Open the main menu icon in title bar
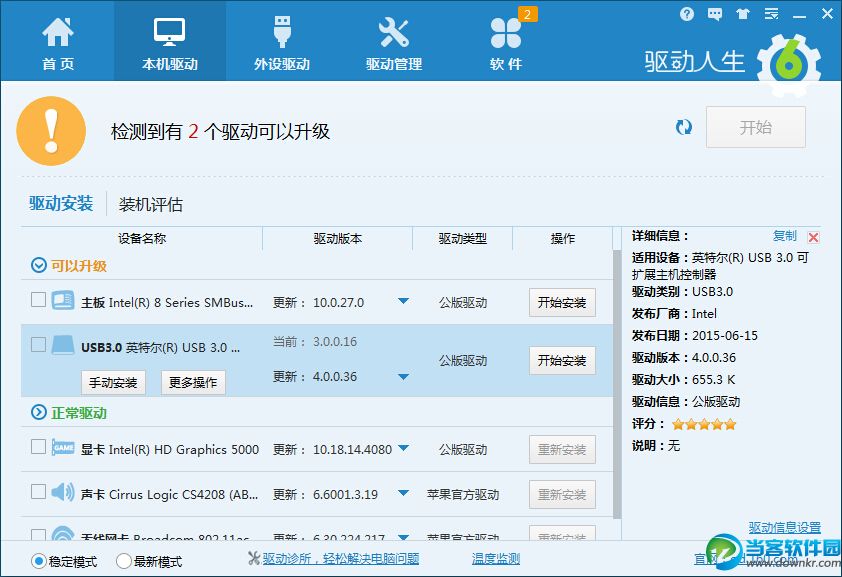Viewport: 842px width, 577px height. pos(771,14)
